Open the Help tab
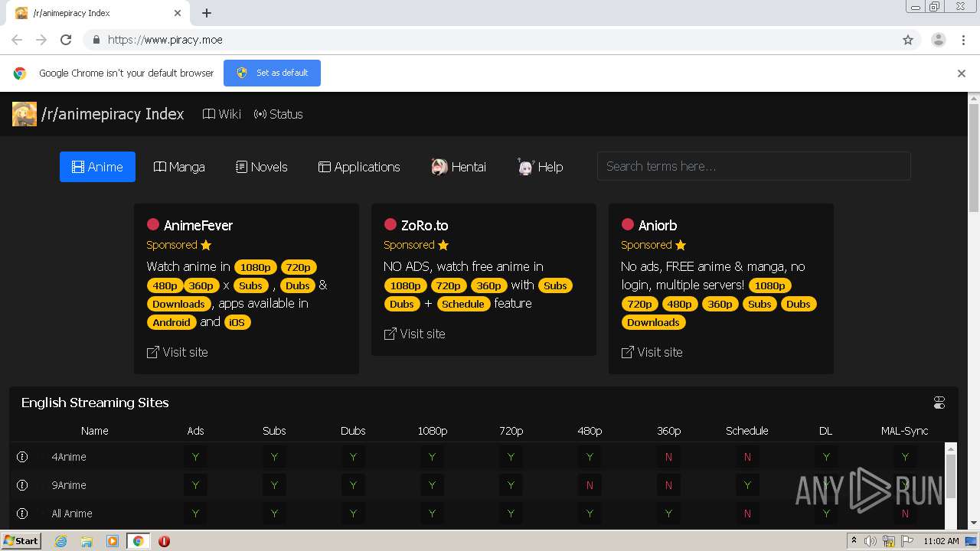Image resolution: width=980 pixels, height=551 pixels. point(540,167)
